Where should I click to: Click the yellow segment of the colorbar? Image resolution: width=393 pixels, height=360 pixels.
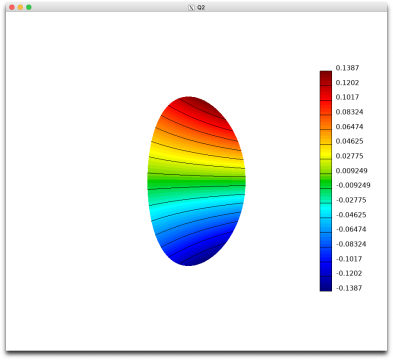326,152
